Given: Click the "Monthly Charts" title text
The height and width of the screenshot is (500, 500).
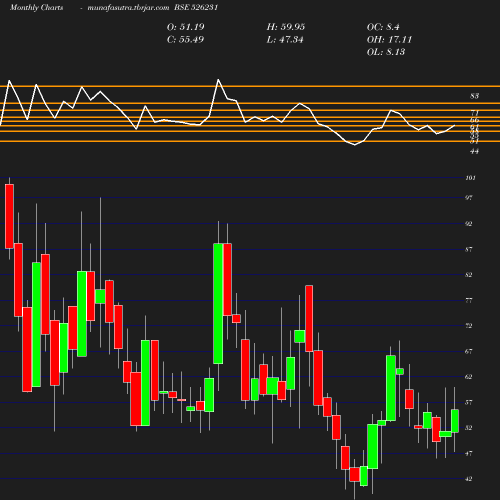Looking at the screenshot, I should click(37, 7).
